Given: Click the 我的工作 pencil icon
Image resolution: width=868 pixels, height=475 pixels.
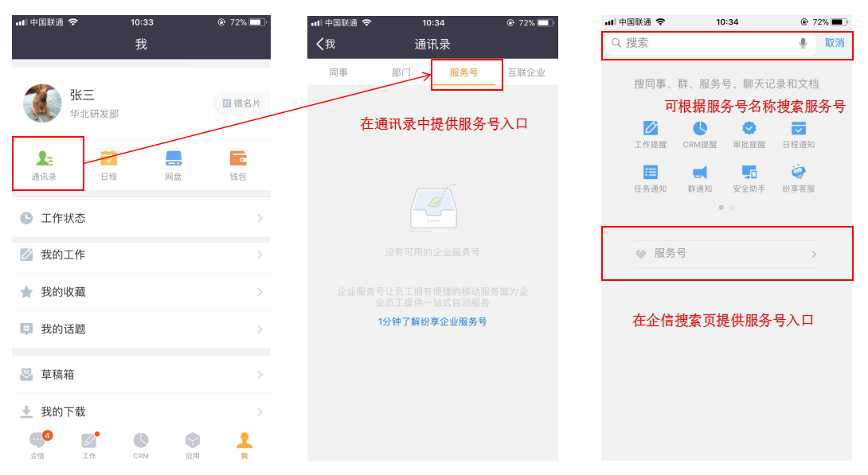Looking at the screenshot, I should tap(26, 255).
